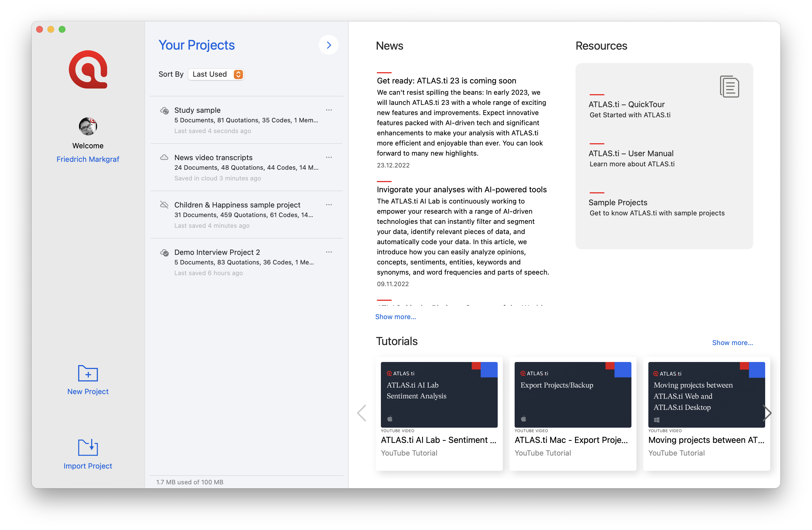This screenshot has height=530, width=812.
Task: Click the Import Project folder icon
Action: pos(88,447)
